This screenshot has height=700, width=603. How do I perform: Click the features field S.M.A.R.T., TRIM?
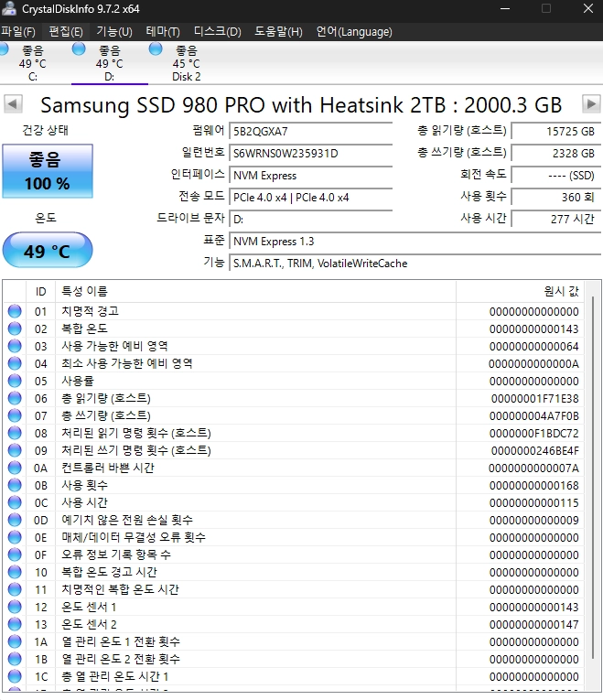pyautogui.click(x=415, y=263)
